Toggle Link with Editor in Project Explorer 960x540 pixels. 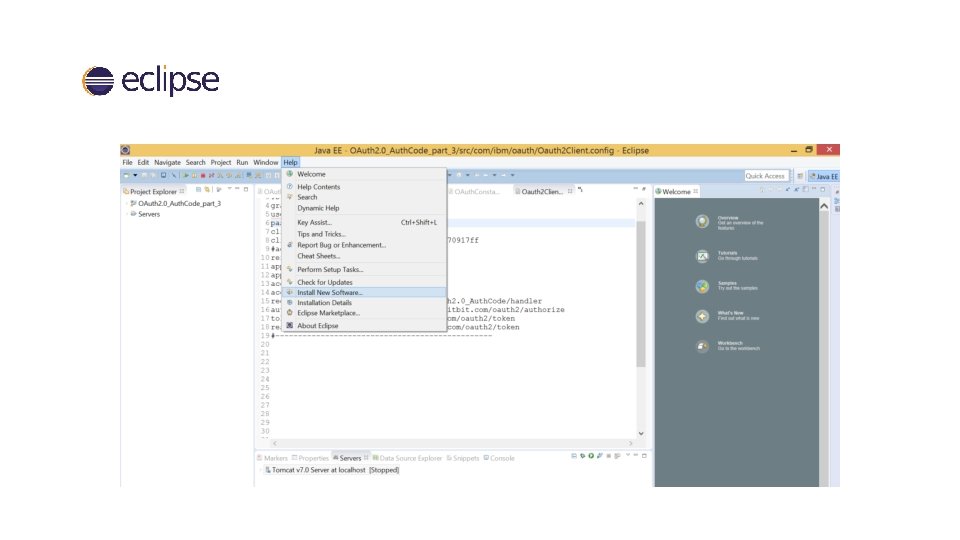[208, 190]
